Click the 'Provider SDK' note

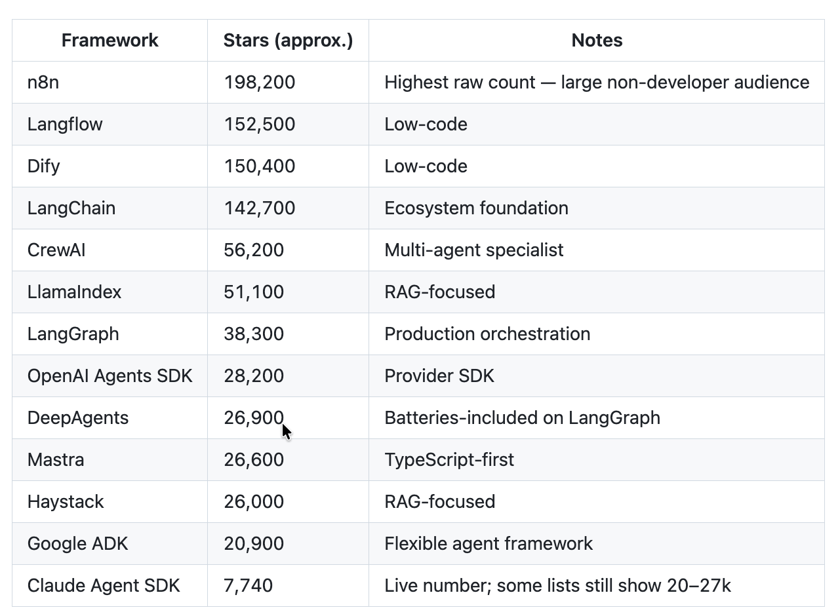coord(439,376)
